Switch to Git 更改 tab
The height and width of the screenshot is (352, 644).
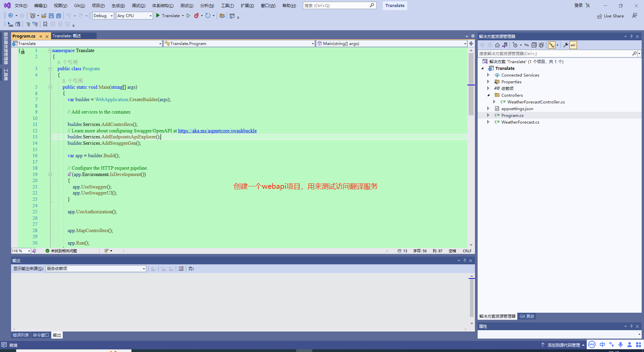coord(527,316)
